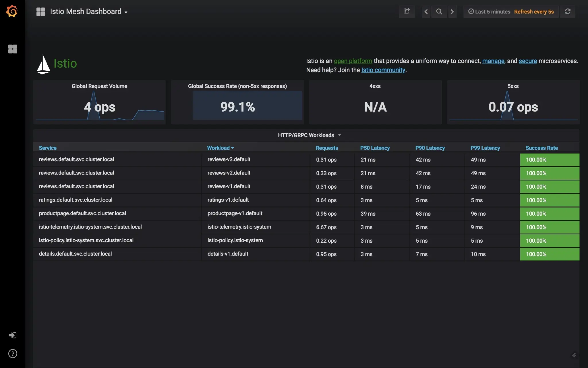Follow the open platform link

(353, 61)
